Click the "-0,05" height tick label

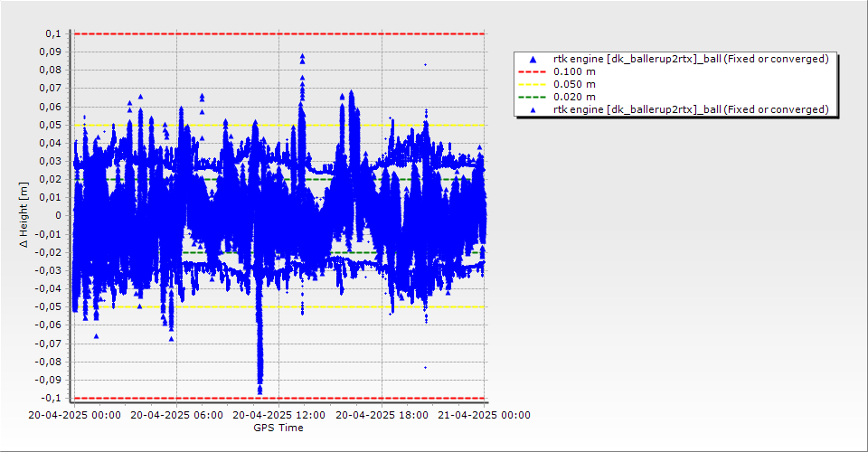coord(49,307)
